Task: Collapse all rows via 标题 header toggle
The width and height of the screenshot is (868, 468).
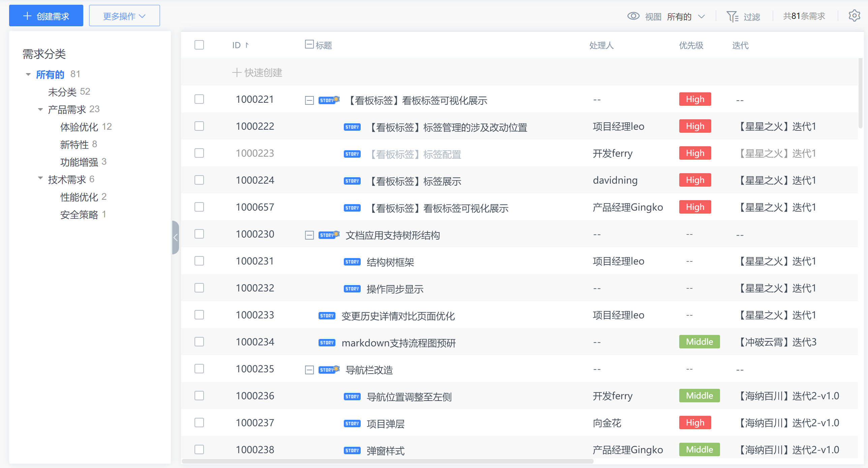Action: point(309,44)
